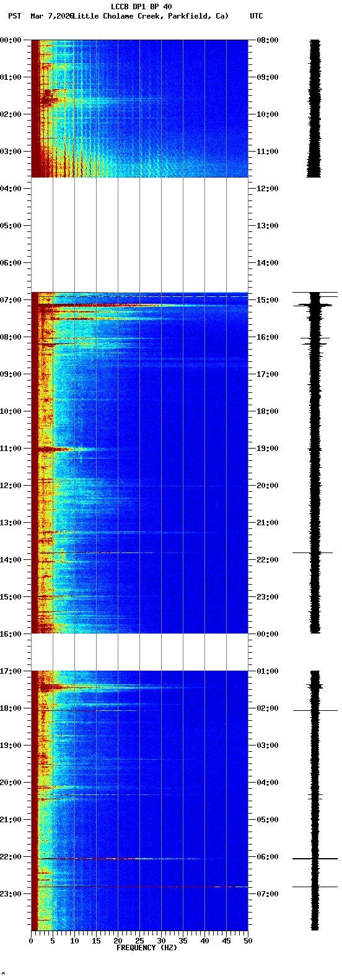Select the 12:00 UTC time label
The width and height of the screenshot is (342, 980).
(x=268, y=189)
